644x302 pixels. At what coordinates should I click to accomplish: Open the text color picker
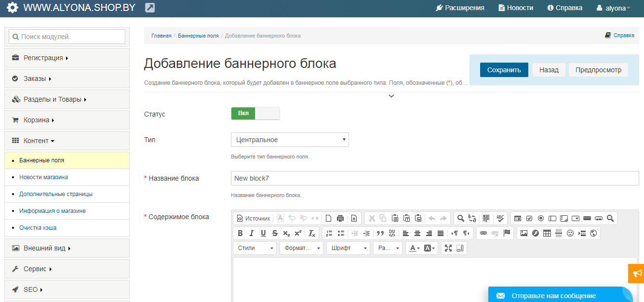coord(414,248)
